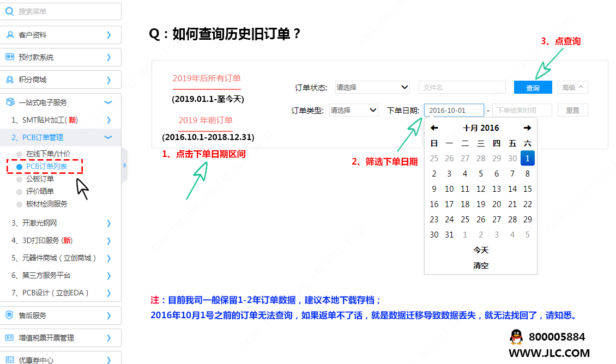Click the 重置 reset button
The height and width of the screenshot is (364, 616).
(x=572, y=110)
